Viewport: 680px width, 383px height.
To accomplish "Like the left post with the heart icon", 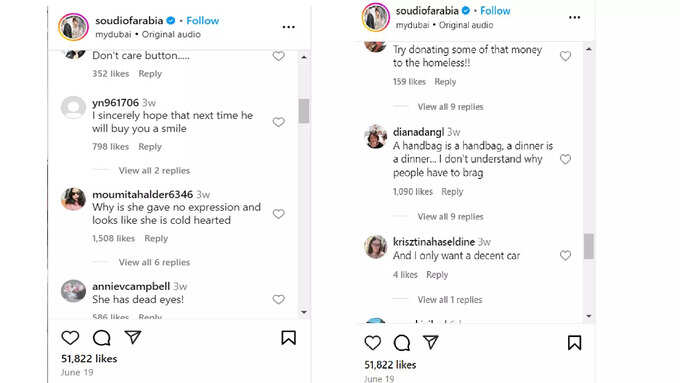I will point(70,338).
